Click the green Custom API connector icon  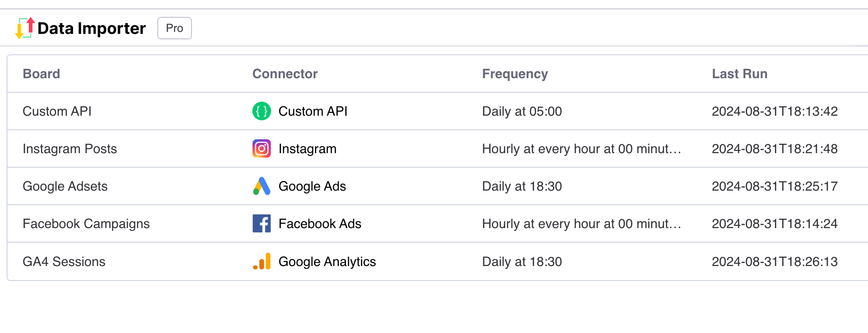click(262, 111)
